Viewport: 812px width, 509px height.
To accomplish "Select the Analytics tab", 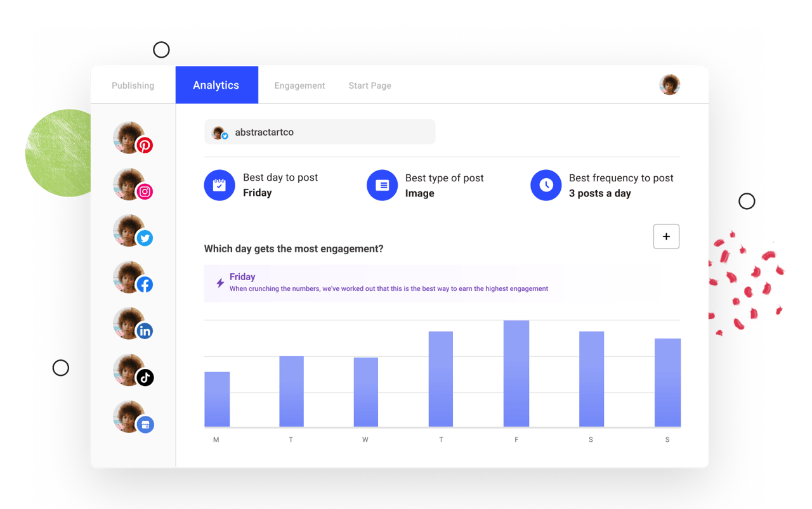I will point(216,84).
